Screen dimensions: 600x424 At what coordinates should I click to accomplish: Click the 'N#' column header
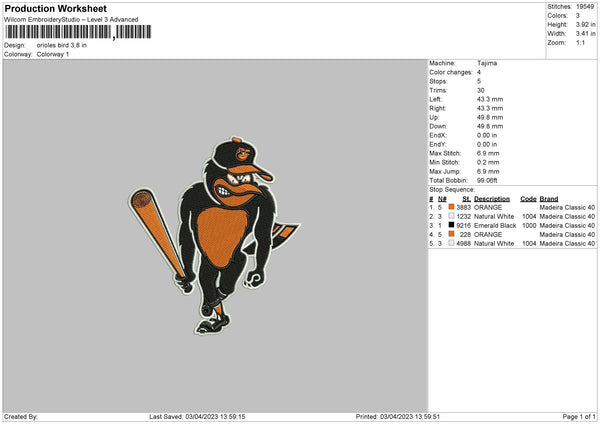(442, 199)
